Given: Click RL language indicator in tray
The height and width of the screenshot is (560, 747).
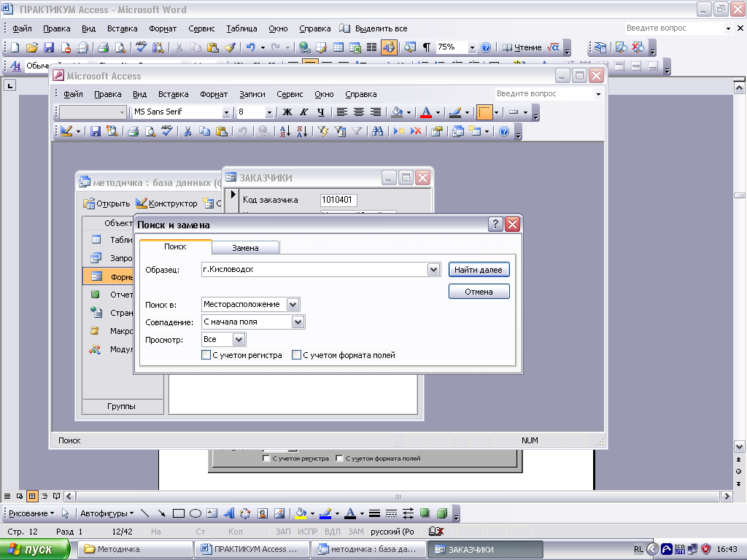Looking at the screenshot, I should click(638, 550).
